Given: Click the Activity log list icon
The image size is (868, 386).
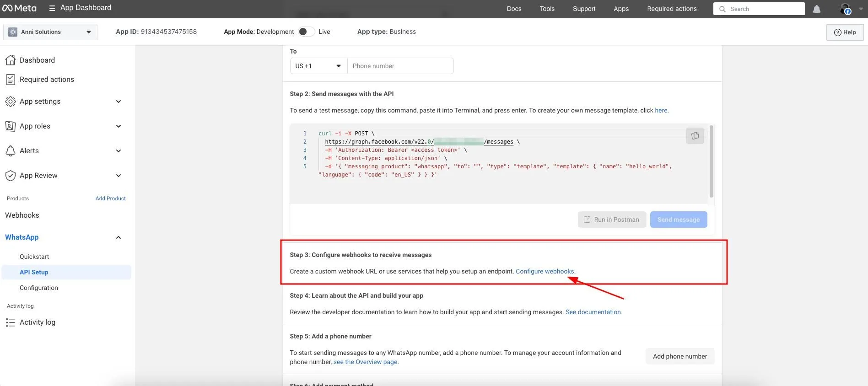Looking at the screenshot, I should coord(11,322).
